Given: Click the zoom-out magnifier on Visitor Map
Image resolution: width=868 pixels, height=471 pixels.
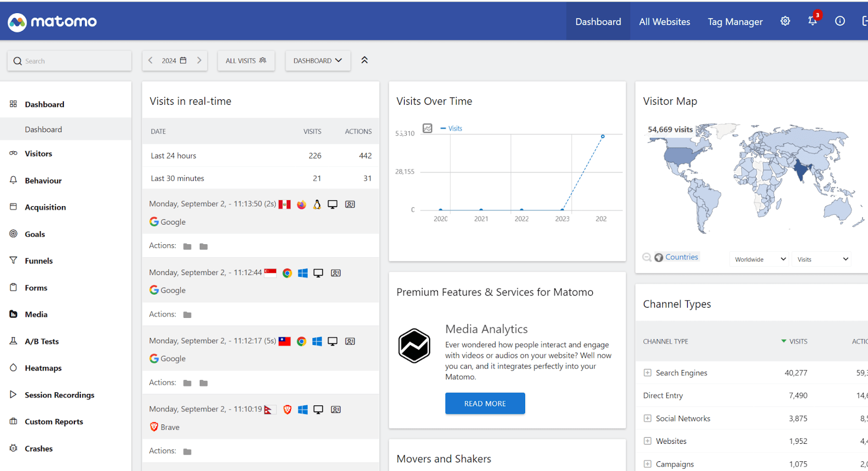Looking at the screenshot, I should pos(647,257).
